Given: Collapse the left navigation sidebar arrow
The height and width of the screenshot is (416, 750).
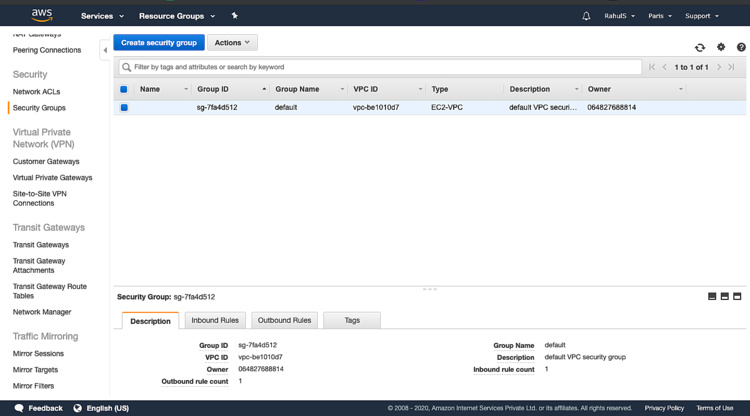Looking at the screenshot, I should coord(105,50).
